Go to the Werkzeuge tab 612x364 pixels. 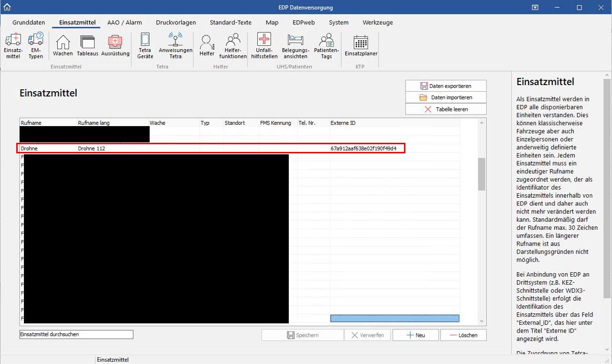pos(378,22)
